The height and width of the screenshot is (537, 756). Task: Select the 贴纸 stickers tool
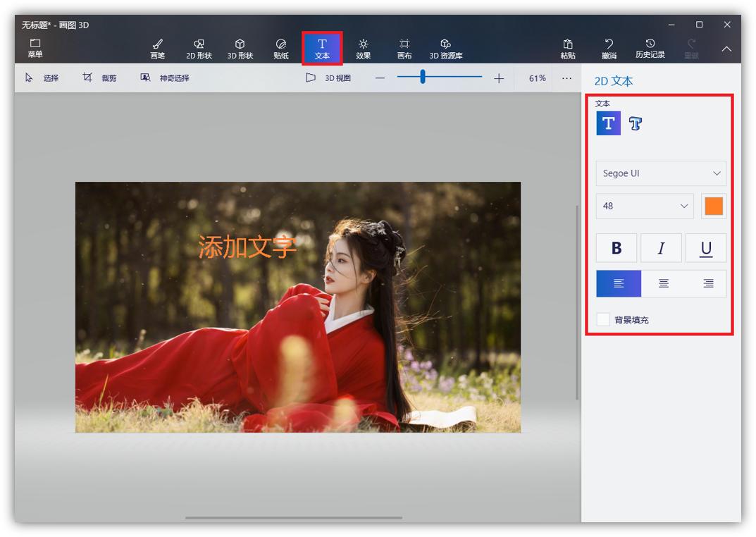[x=281, y=49]
